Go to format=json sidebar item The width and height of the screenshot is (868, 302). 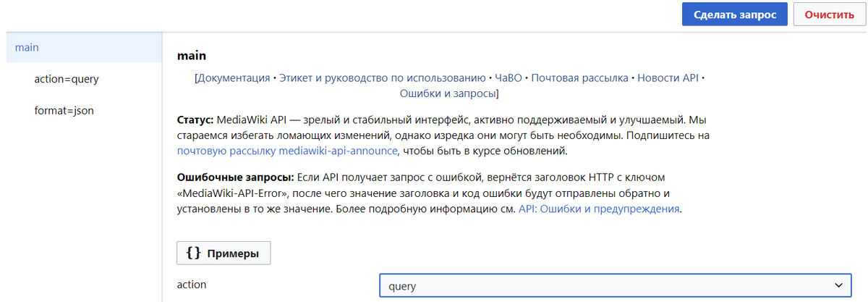(x=64, y=111)
